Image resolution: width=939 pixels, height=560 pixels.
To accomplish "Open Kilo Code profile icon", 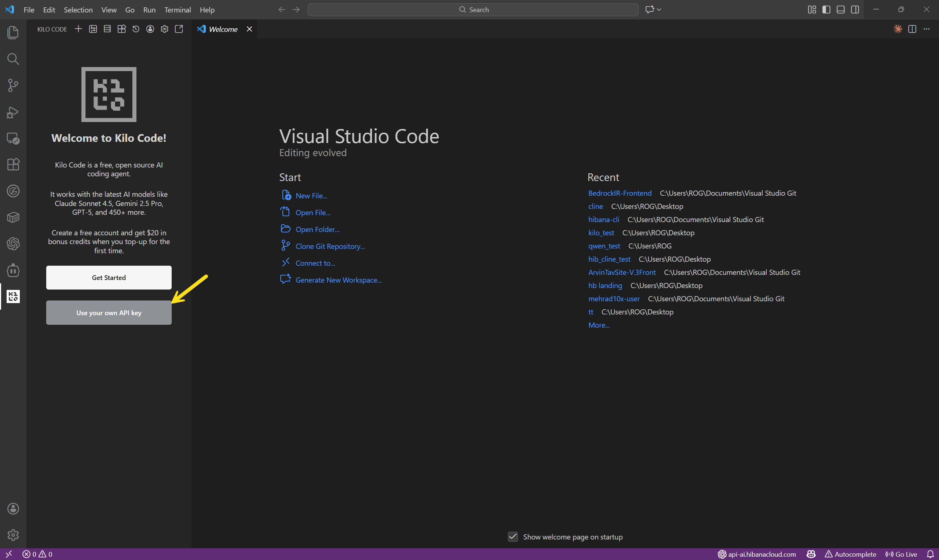I will (x=150, y=29).
